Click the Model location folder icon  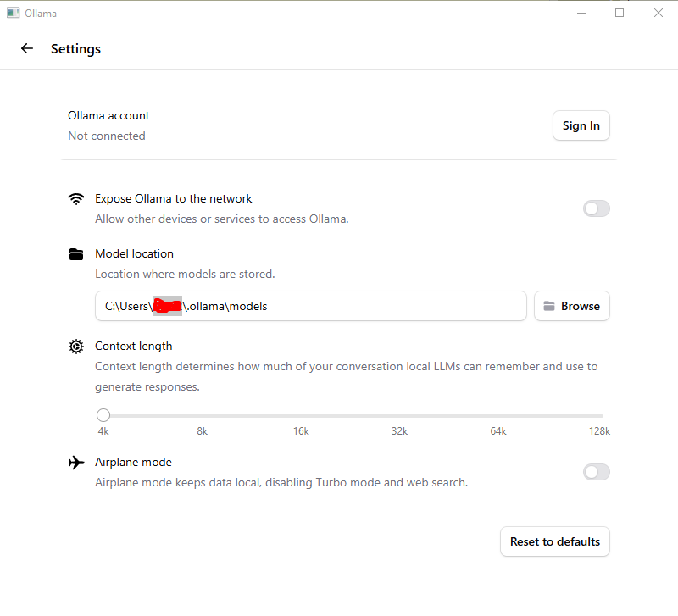tap(76, 254)
